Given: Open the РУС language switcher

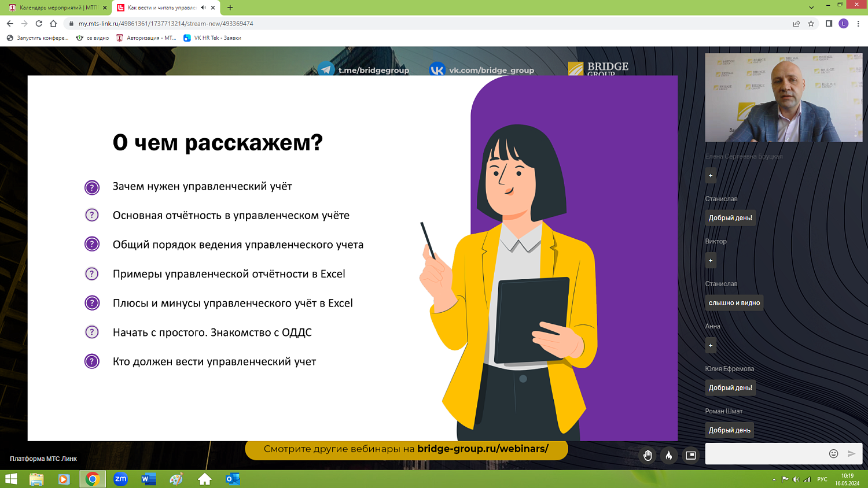Looking at the screenshot, I should [x=821, y=479].
